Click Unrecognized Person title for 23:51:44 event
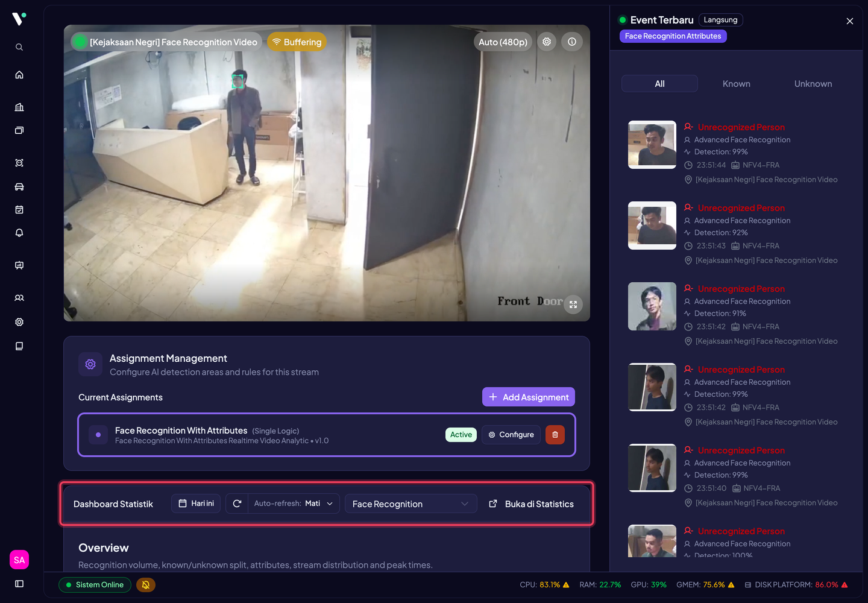The height and width of the screenshot is (603, 868). pyautogui.click(x=741, y=127)
